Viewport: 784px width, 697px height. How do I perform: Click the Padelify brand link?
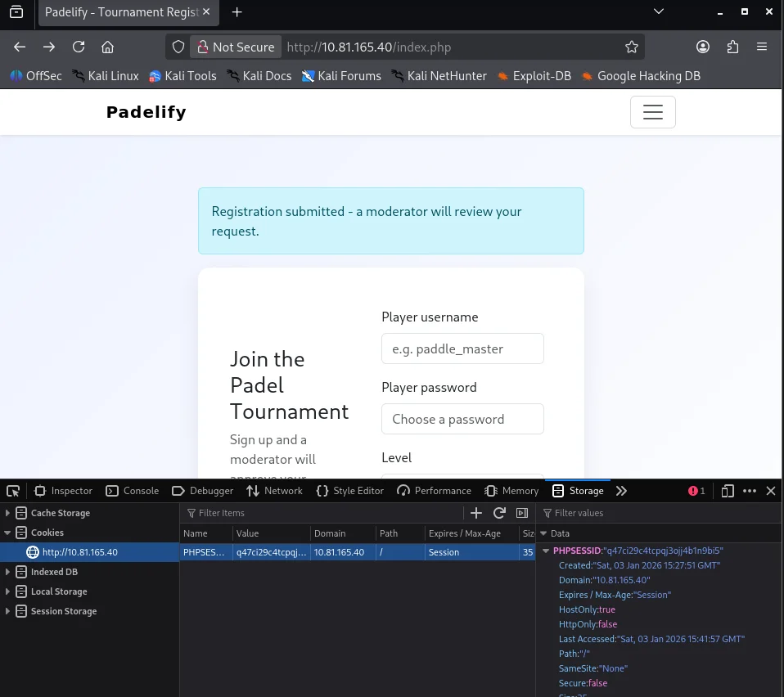(146, 112)
